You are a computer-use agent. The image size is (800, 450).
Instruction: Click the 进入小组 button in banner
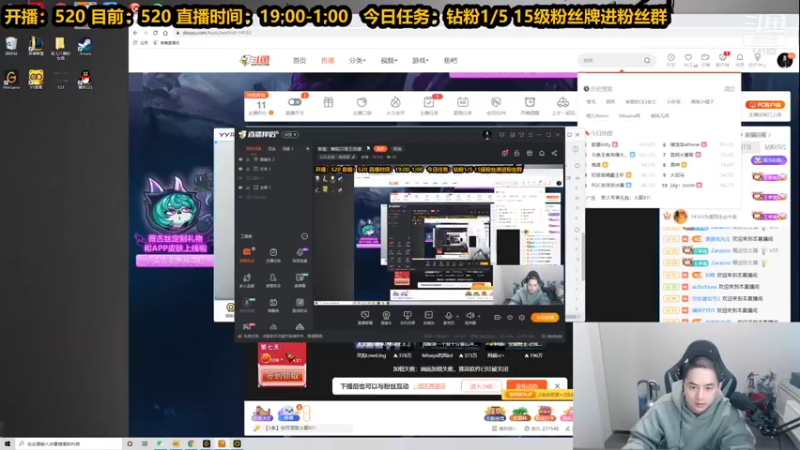pyautogui.click(x=481, y=386)
